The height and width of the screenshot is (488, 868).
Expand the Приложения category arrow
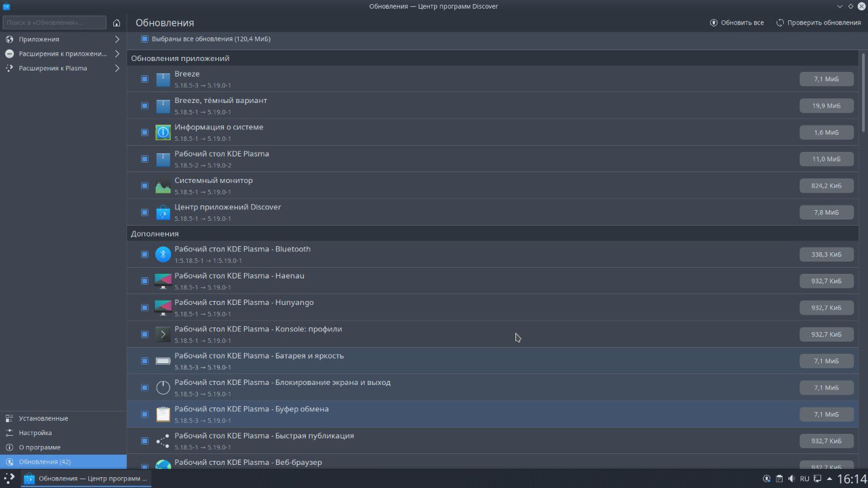pos(117,39)
